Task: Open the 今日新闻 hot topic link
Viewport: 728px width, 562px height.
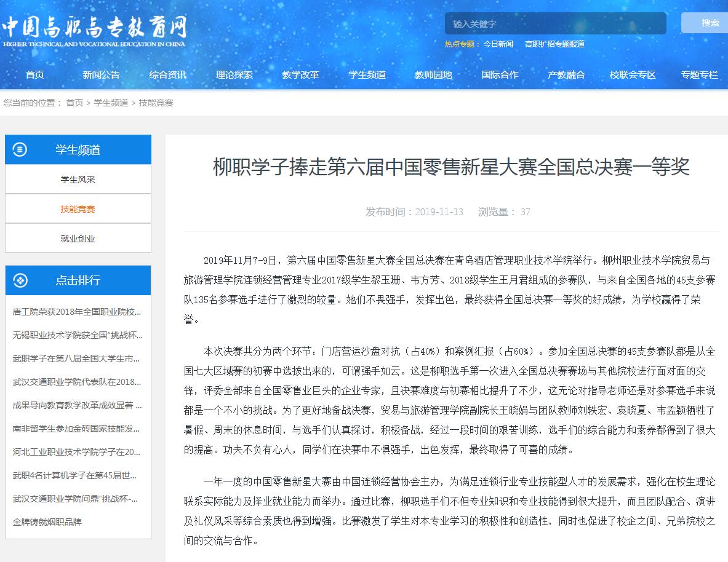Action: pyautogui.click(x=498, y=44)
